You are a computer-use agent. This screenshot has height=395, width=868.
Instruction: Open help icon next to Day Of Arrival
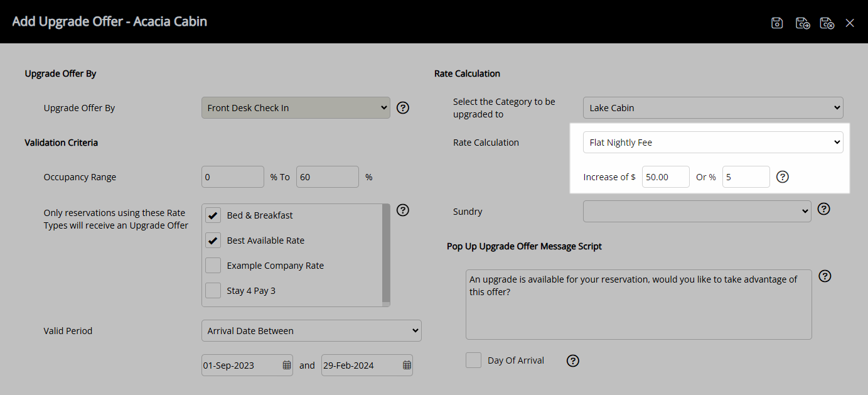coord(573,360)
